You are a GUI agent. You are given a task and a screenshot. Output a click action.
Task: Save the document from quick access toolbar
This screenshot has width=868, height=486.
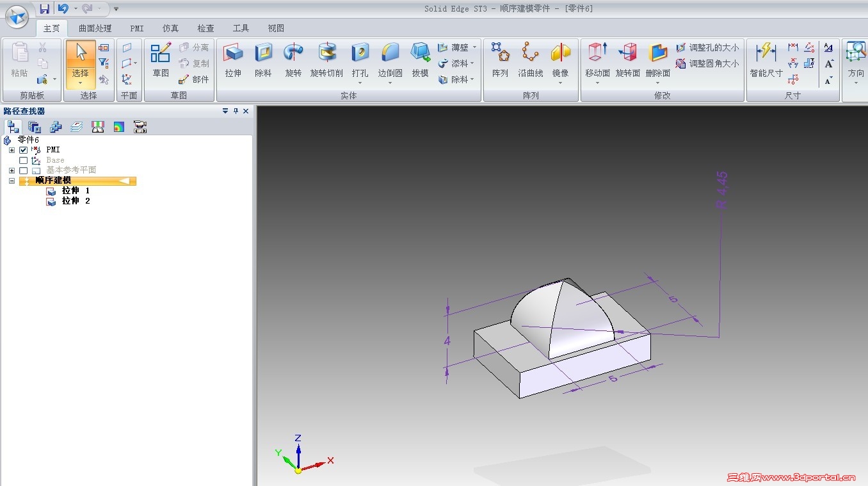click(44, 8)
